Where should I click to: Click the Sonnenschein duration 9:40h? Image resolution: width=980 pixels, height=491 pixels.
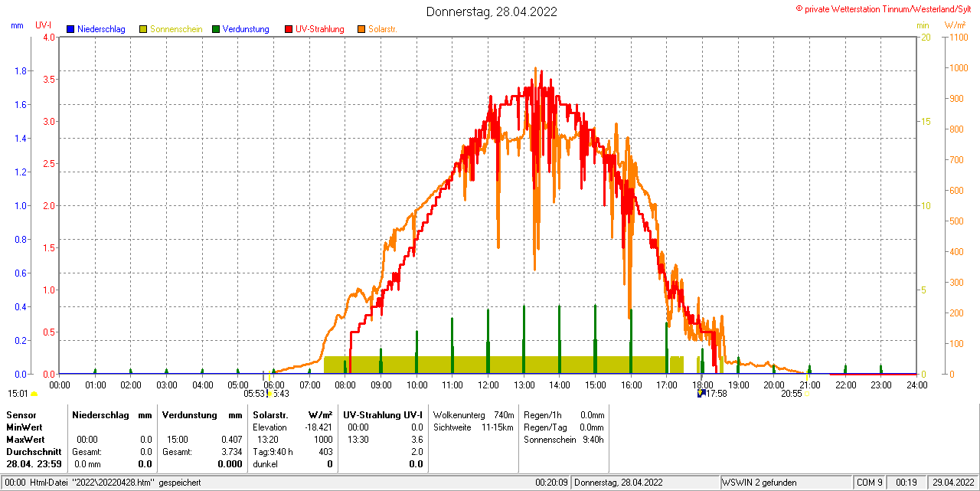point(593,440)
